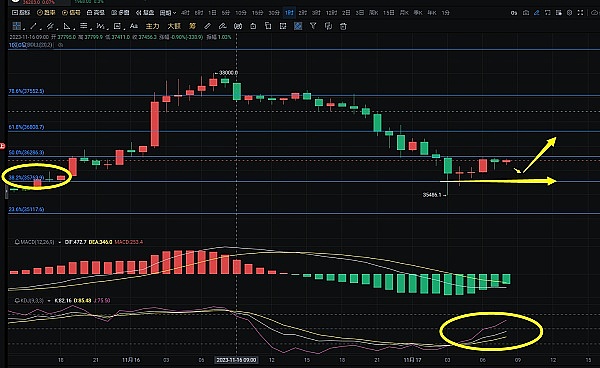Select the trend line drawing tool

33,26
